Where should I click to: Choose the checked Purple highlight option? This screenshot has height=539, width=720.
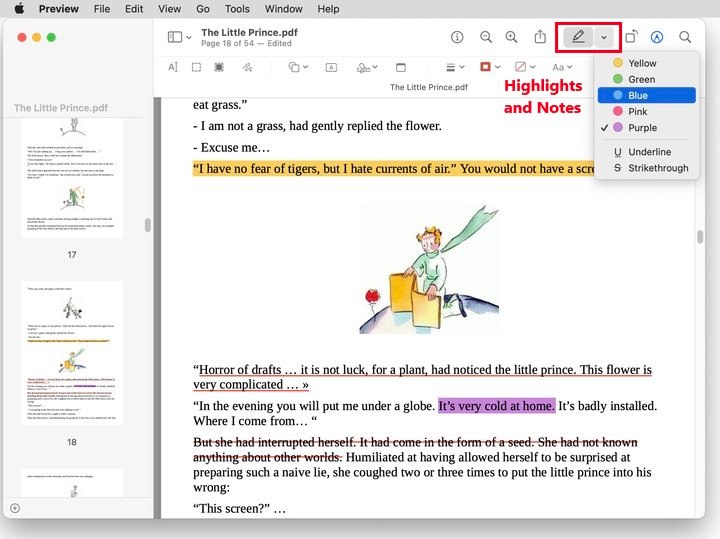[647, 128]
